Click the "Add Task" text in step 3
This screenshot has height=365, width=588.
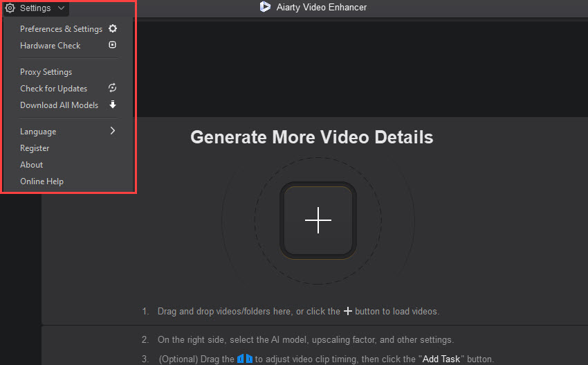[441, 359]
